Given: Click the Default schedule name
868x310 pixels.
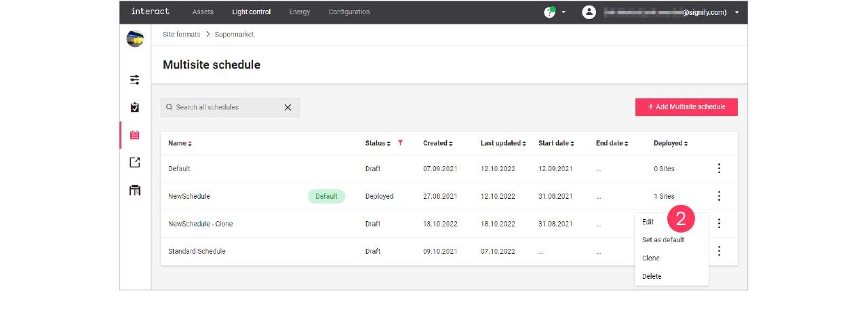Looking at the screenshot, I should [x=179, y=169].
